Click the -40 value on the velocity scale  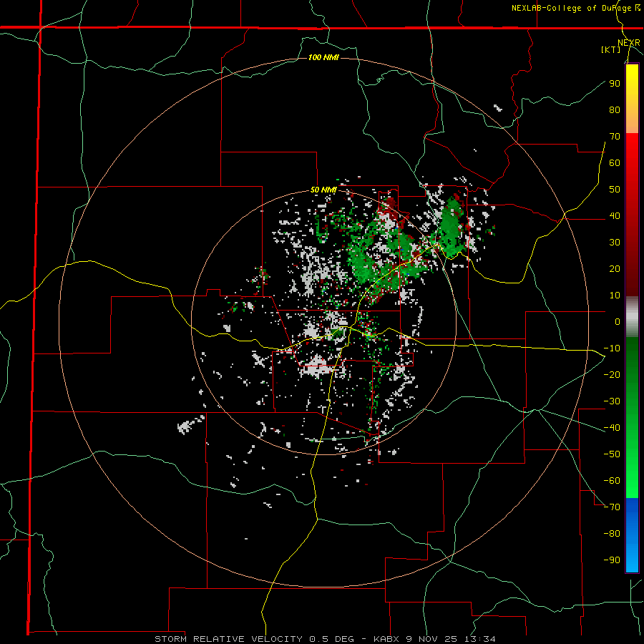pyautogui.click(x=612, y=428)
